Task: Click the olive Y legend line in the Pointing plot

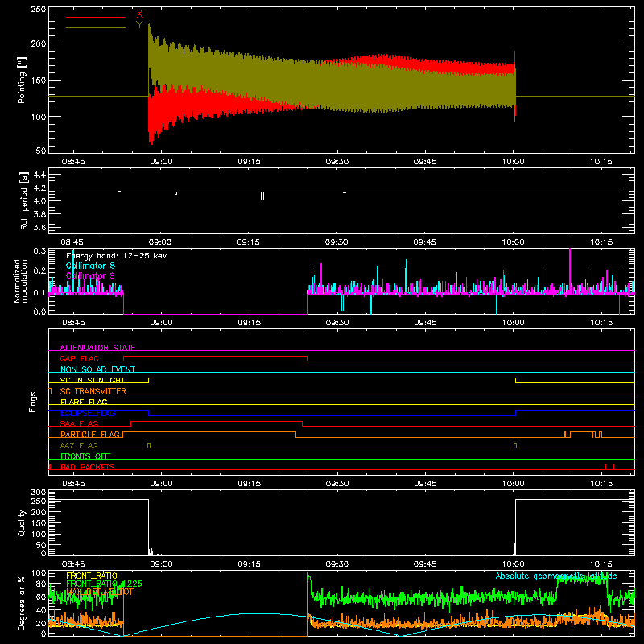Action: [96, 28]
